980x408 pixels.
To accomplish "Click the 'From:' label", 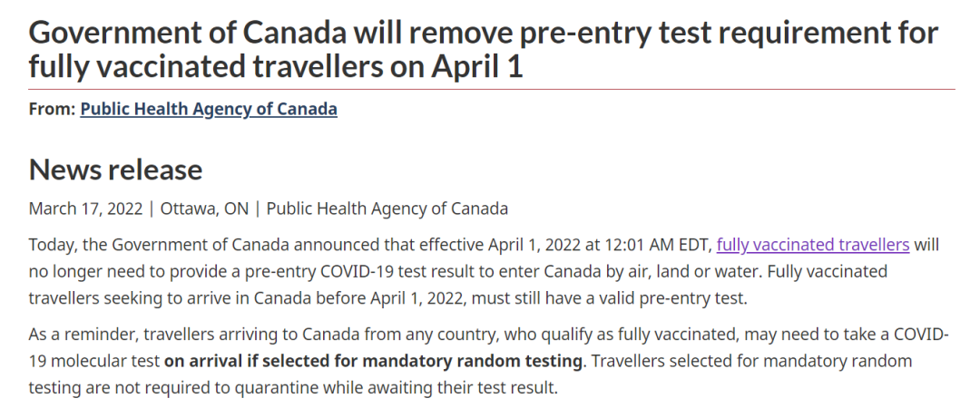I will pos(52,110).
